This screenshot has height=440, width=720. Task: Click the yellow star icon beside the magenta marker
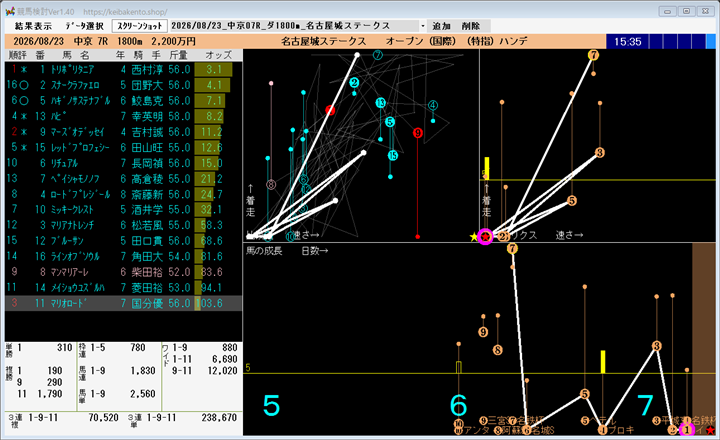473,237
